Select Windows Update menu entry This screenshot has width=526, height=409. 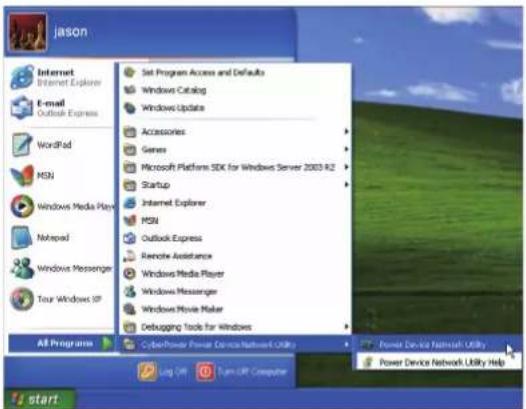[x=235, y=108]
